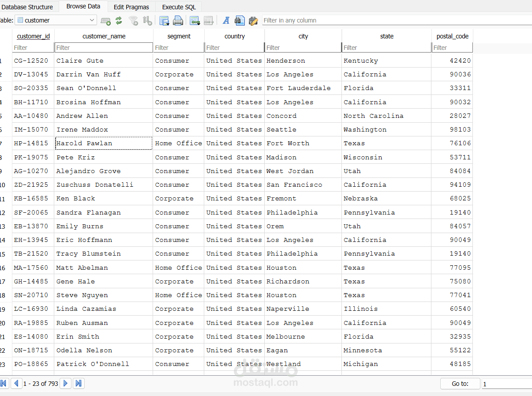Open the font settings for the data grid
532x396 pixels.
tap(225, 21)
